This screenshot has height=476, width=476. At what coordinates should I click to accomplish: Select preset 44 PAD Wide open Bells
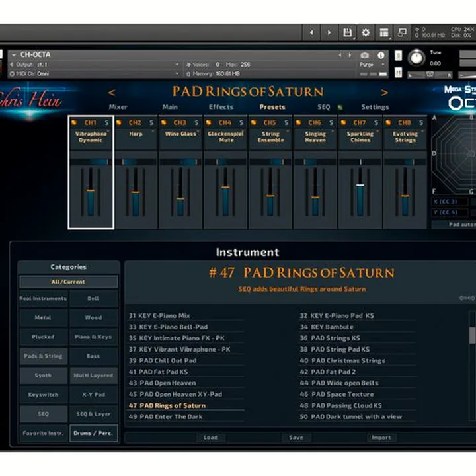point(357,383)
